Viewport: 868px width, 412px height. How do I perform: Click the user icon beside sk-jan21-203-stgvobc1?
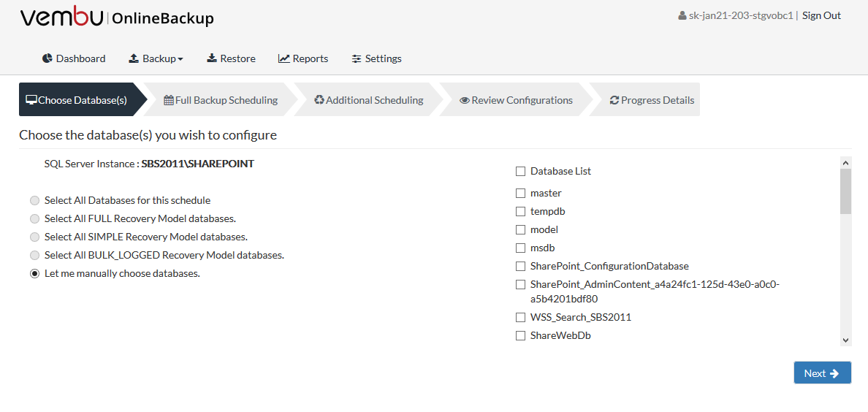(x=682, y=15)
